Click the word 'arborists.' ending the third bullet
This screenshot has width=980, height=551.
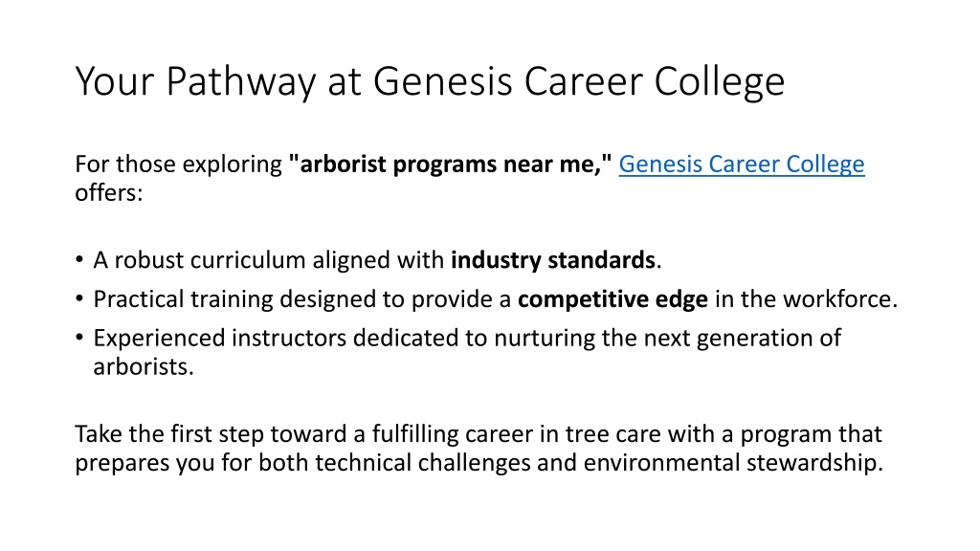[x=144, y=366]
